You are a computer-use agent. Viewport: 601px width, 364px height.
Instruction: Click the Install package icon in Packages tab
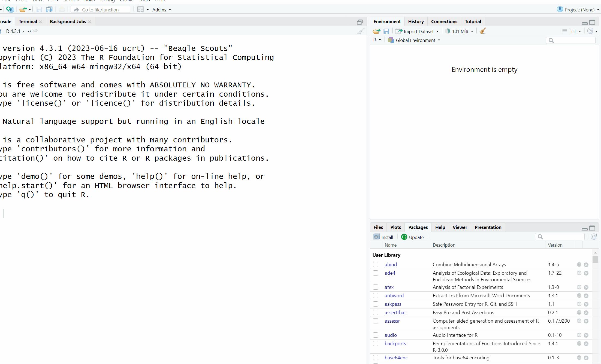tap(377, 237)
